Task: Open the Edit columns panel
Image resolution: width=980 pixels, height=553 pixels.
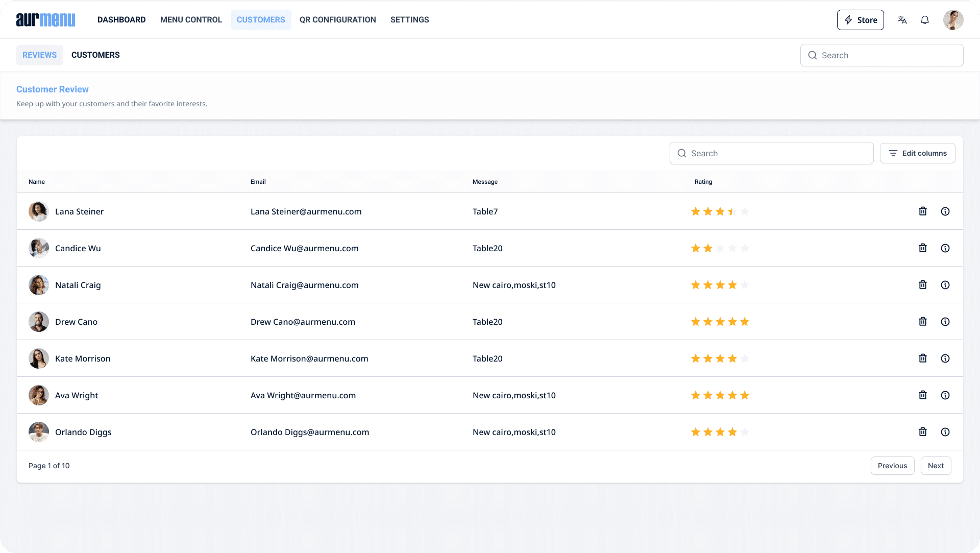Action: [x=917, y=153]
